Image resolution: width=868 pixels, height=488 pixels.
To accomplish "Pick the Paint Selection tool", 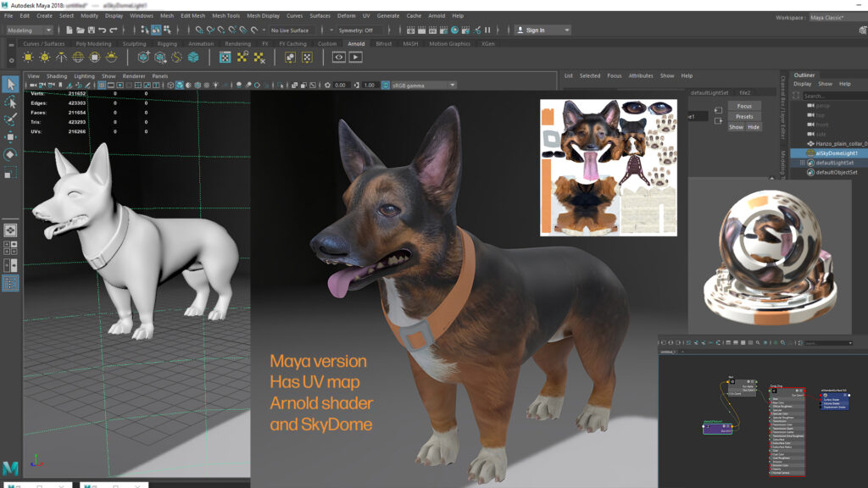I will 10,119.
